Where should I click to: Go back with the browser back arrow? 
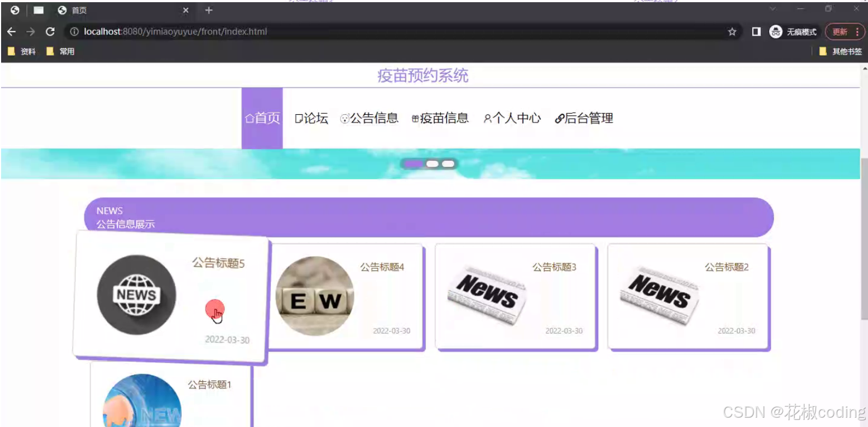[x=11, y=32]
